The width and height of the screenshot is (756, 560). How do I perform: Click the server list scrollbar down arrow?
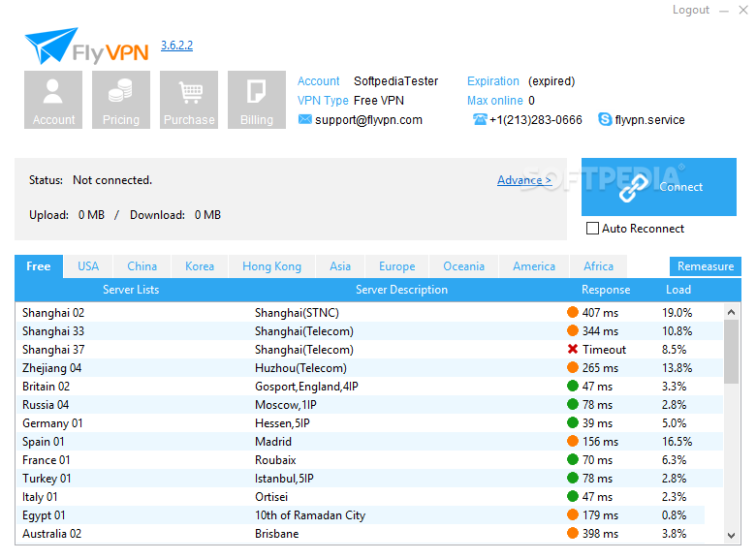(731, 536)
